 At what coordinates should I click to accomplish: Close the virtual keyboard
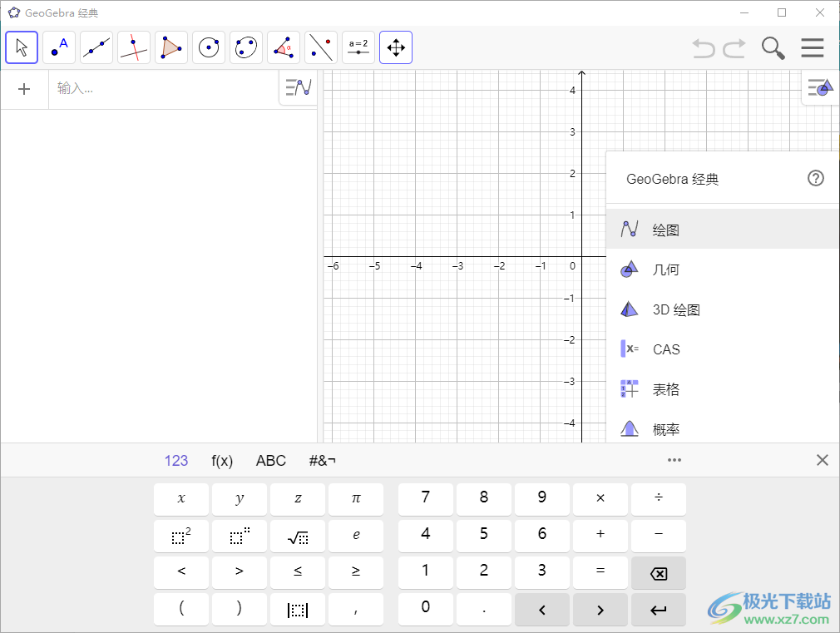point(823,460)
